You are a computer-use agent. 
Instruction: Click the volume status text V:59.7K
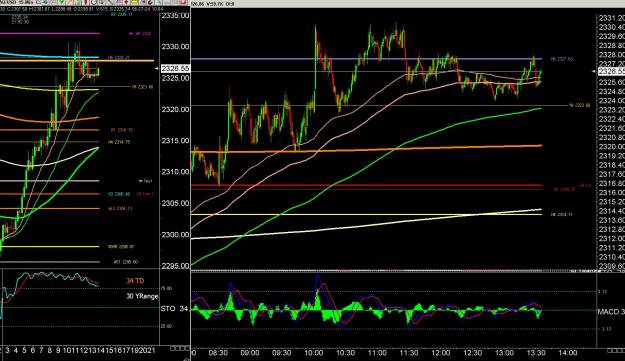click(x=214, y=4)
